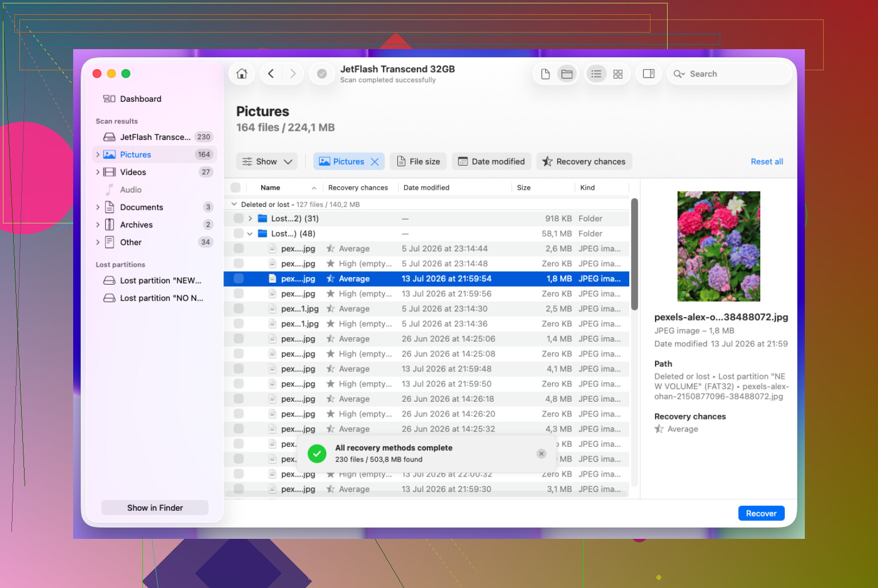
Task: Toggle the select-all checkbox in header
Action: click(x=236, y=187)
